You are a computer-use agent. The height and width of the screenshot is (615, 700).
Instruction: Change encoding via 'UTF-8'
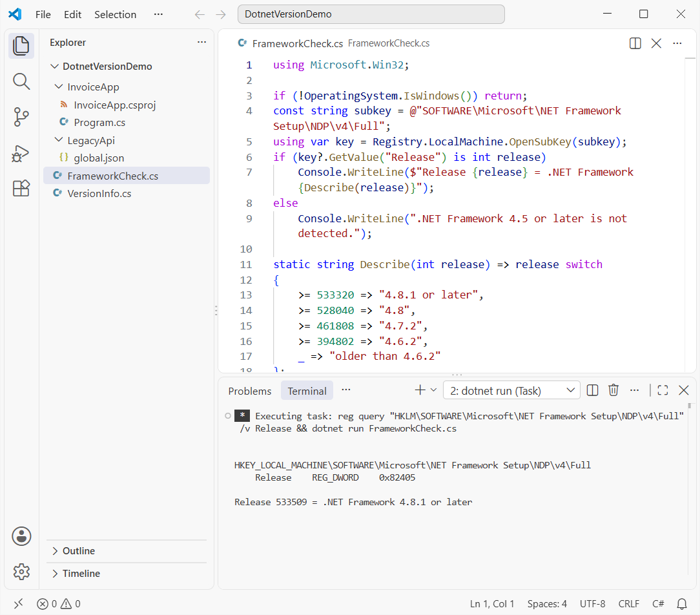pos(592,604)
